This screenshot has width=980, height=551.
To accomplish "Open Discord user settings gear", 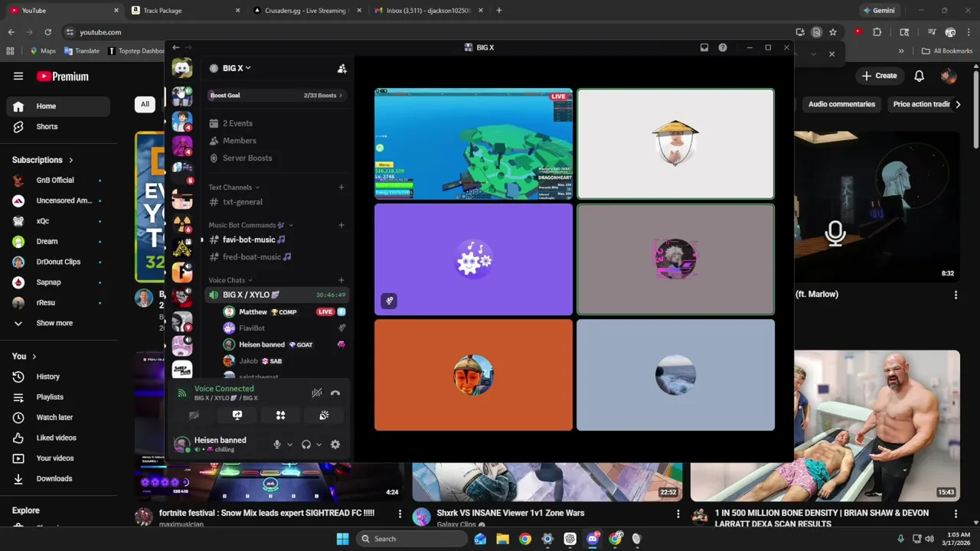I will pos(335,445).
